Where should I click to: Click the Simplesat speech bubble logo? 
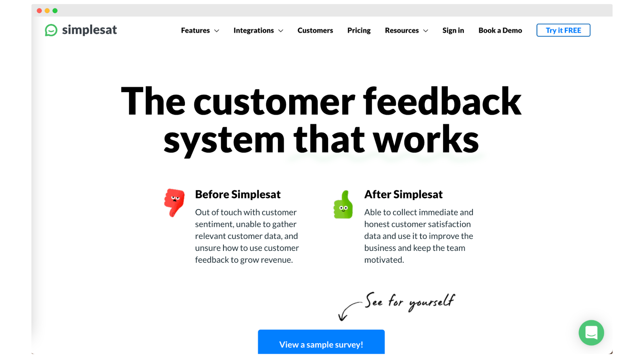(x=51, y=30)
